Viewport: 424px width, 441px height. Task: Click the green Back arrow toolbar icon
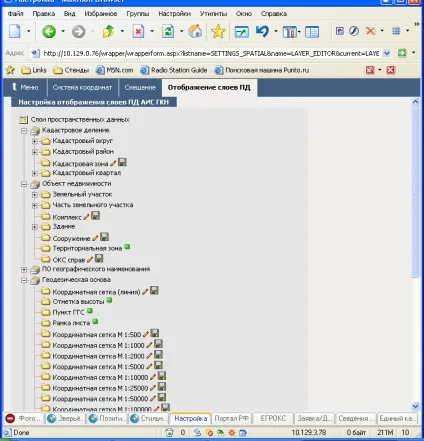point(49,32)
